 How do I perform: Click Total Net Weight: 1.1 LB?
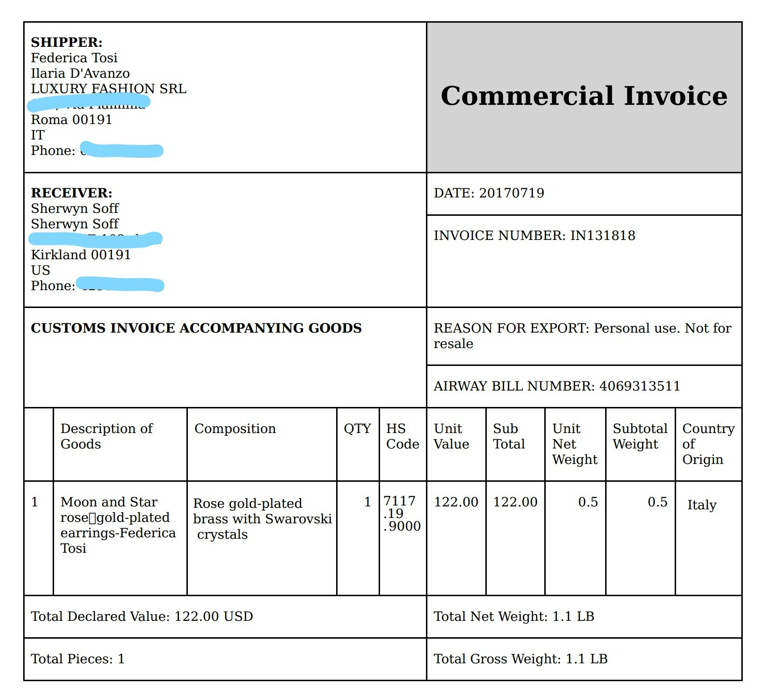(x=514, y=616)
